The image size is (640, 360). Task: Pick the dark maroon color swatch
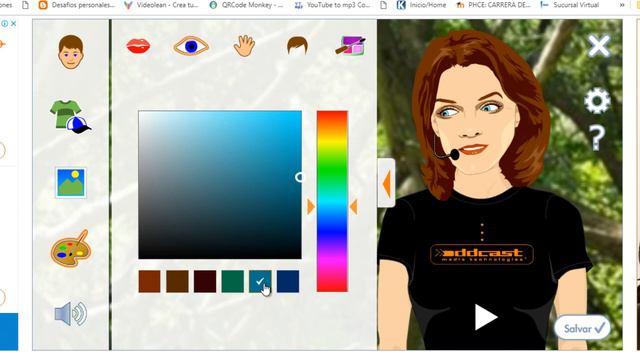click(x=205, y=281)
